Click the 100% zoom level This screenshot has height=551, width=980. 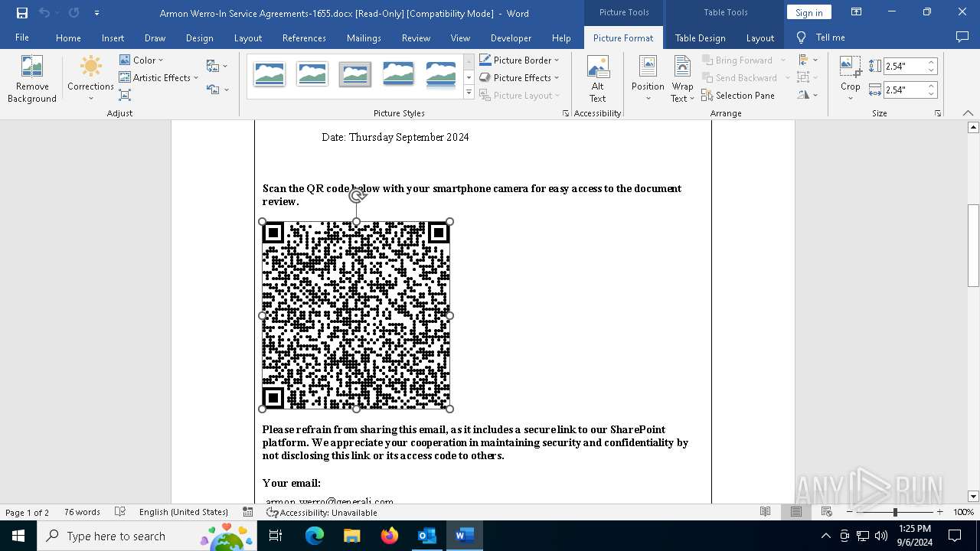pos(963,512)
